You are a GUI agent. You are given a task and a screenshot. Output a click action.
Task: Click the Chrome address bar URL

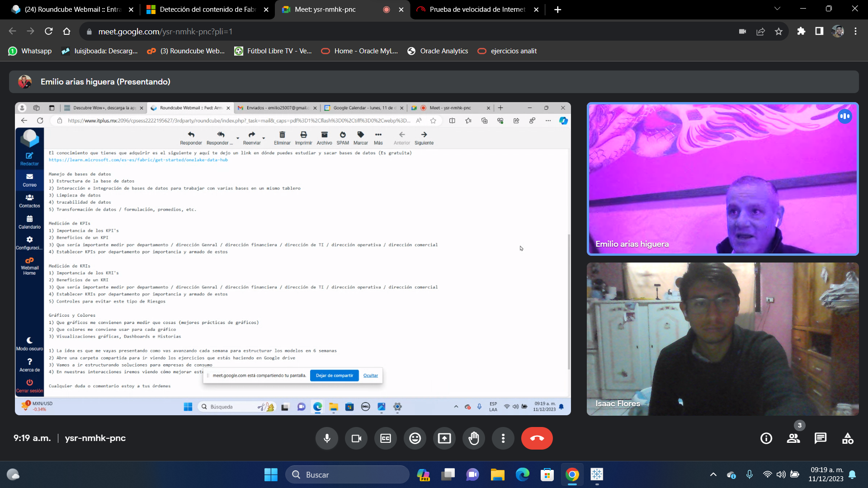(165, 32)
